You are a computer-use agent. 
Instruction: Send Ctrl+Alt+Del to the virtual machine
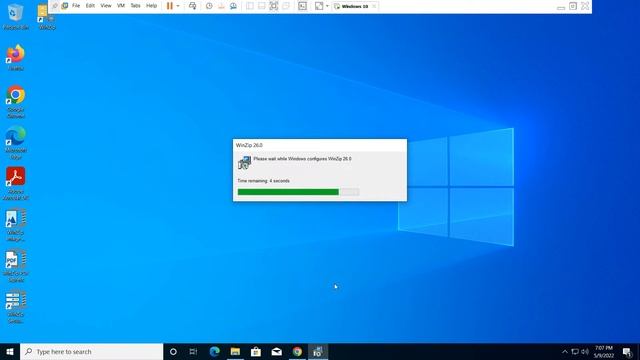(192, 6)
